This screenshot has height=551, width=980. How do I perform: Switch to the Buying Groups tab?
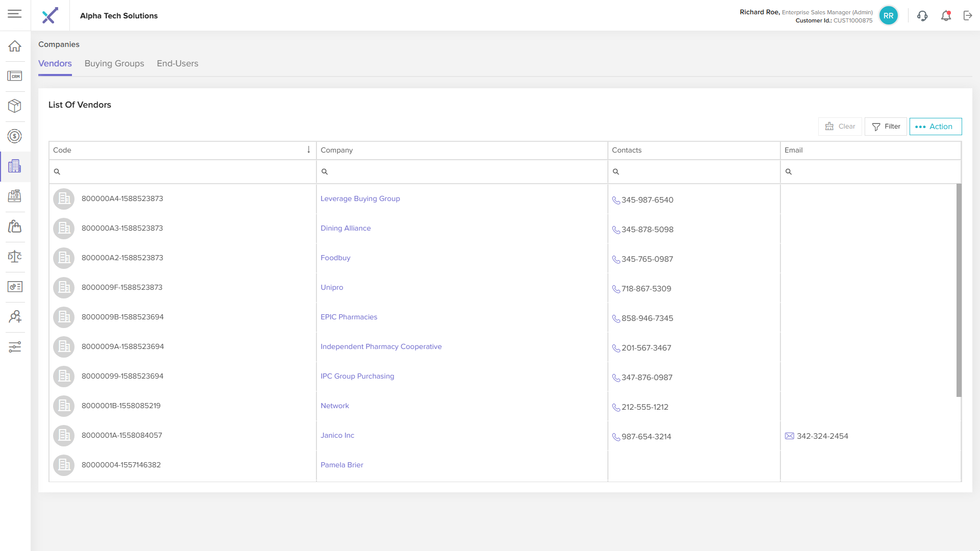pos(114,64)
